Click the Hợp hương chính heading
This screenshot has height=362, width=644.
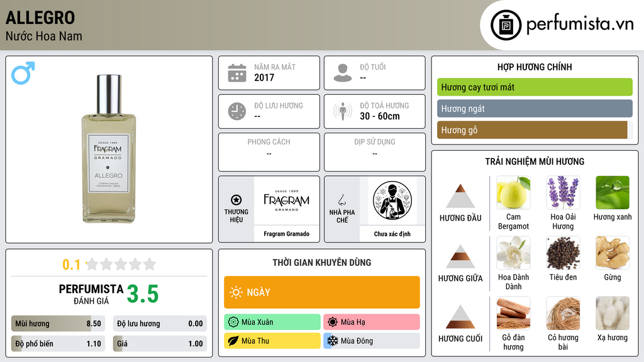coord(535,67)
